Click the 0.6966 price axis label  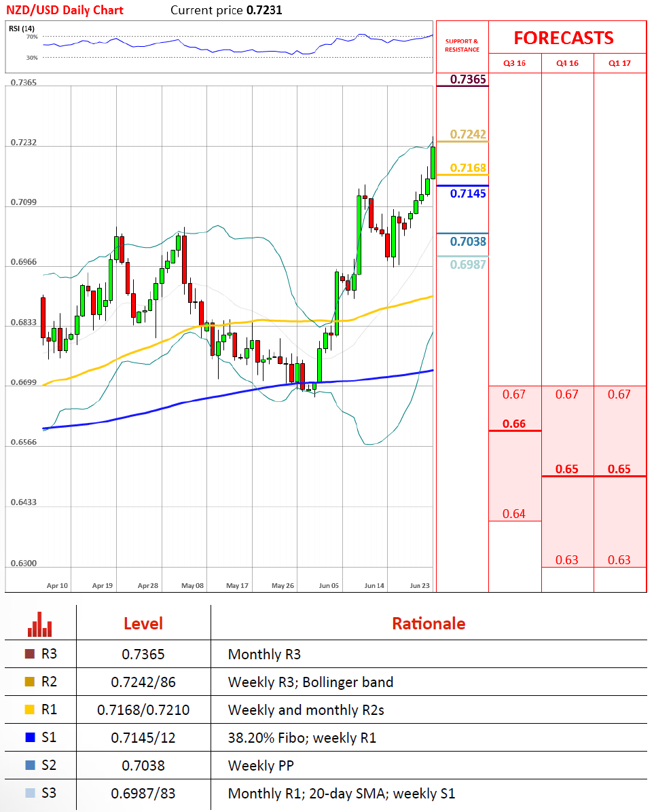(x=24, y=262)
